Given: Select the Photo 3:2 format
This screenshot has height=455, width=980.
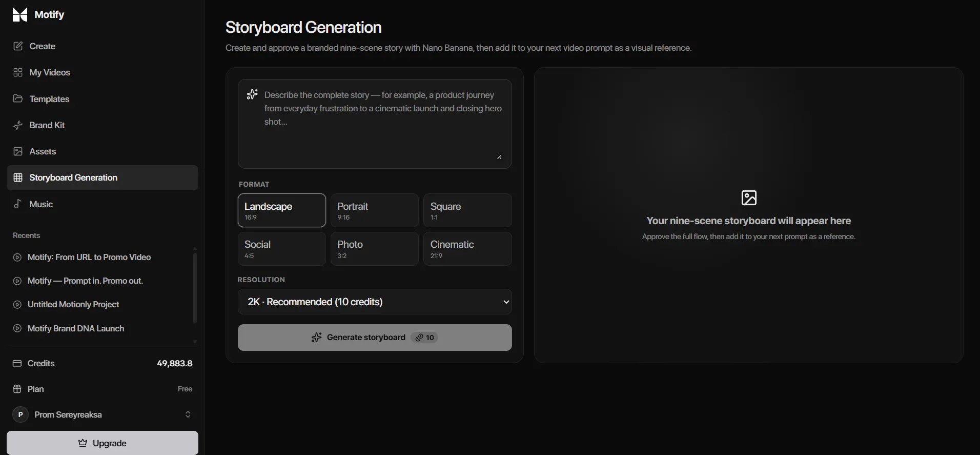Looking at the screenshot, I should pos(375,249).
